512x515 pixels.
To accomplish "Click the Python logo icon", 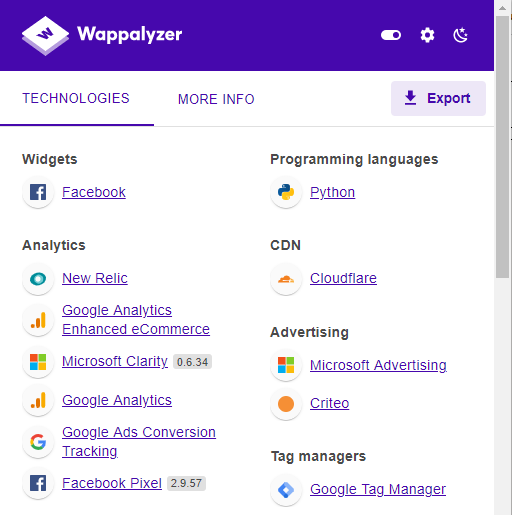I will coord(286,192).
